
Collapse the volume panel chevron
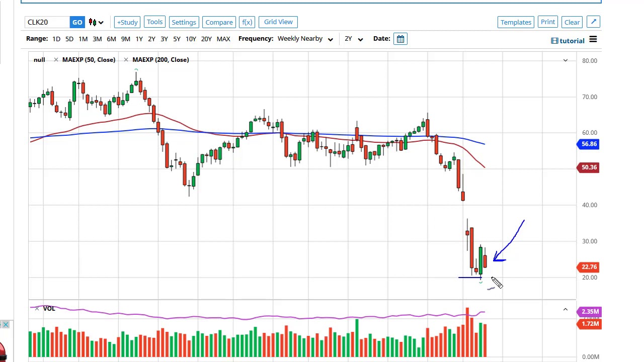pyautogui.click(x=565, y=310)
